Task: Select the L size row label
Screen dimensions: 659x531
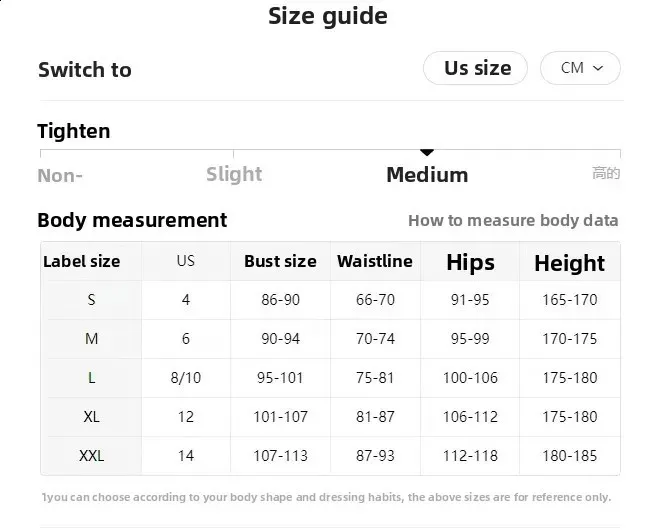Action: (x=91, y=378)
